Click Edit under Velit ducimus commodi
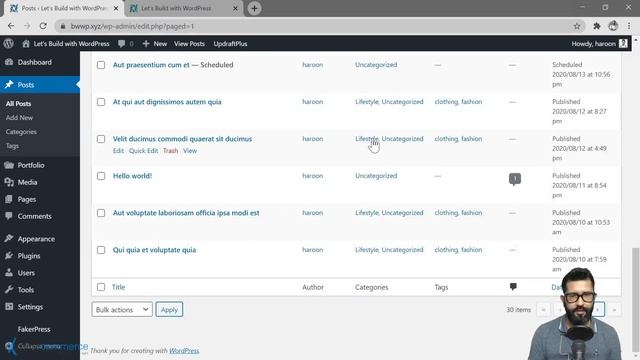640x360 pixels. 118,151
